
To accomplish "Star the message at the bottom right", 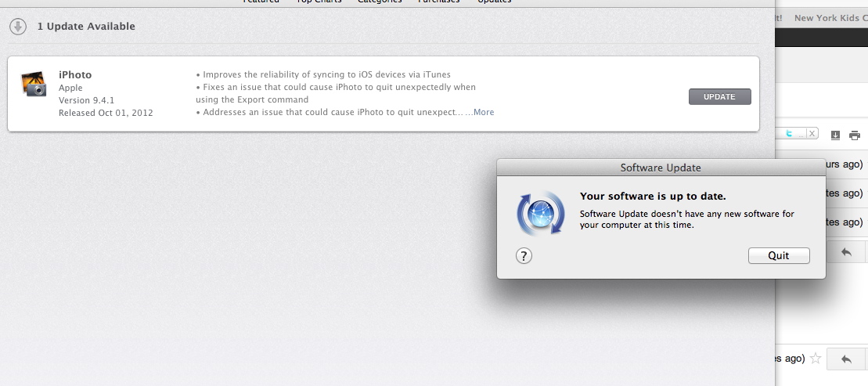I will [816, 359].
